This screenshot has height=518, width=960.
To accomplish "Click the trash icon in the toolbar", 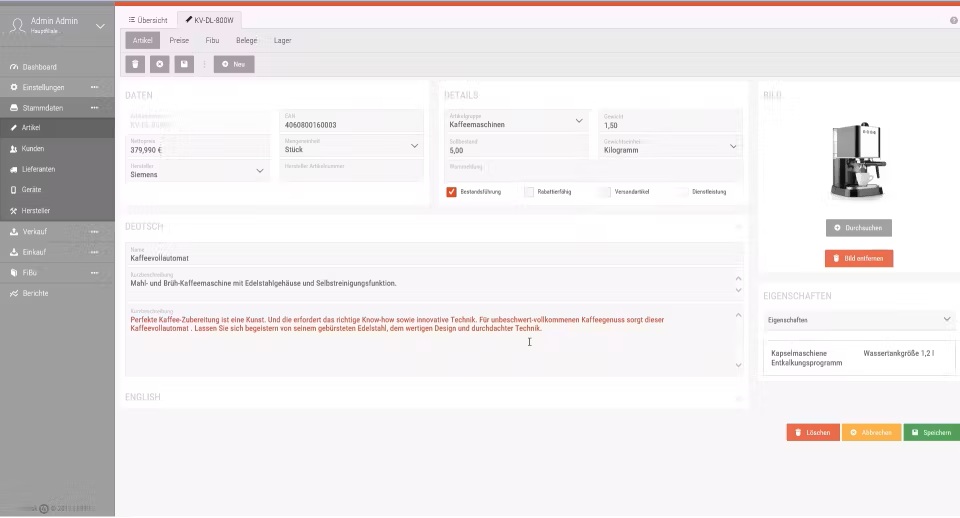I will (x=135, y=64).
